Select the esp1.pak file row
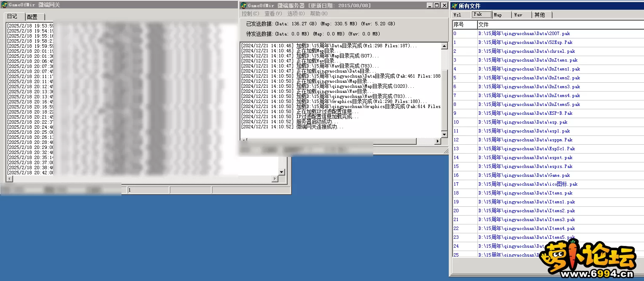Screen dimensions: 644x281 click(547, 131)
